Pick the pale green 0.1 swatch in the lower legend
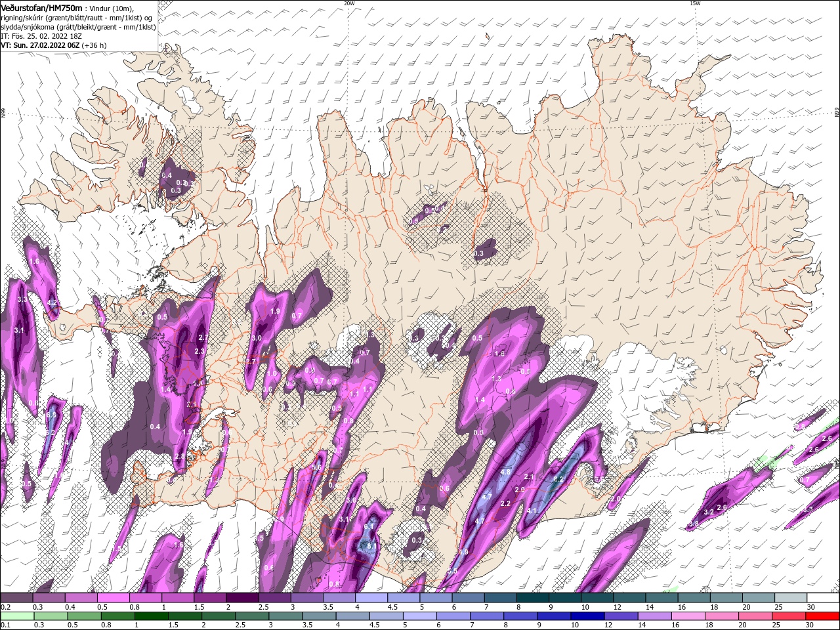The height and width of the screenshot is (630, 840). click(x=17, y=616)
